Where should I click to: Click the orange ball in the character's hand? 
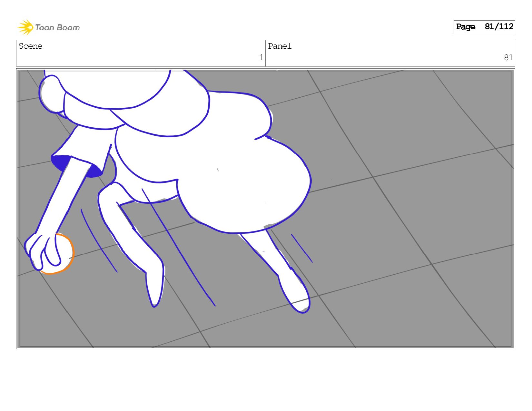[x=58, y=254]
